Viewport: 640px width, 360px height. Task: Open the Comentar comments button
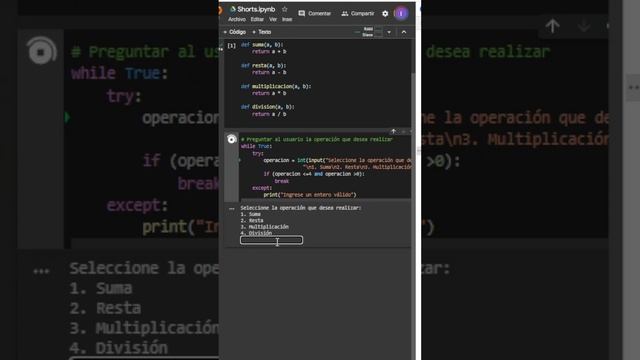coord(315,13)
